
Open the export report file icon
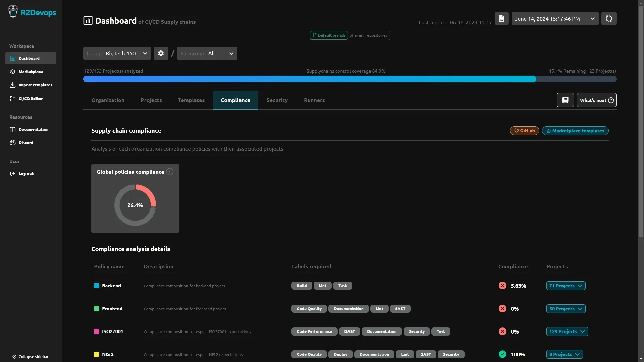click(x=502, y=18)
